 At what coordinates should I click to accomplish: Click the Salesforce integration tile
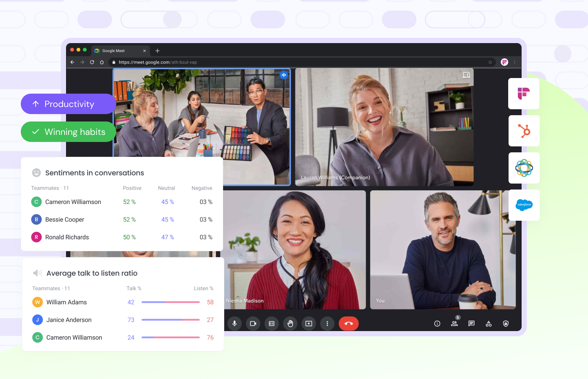click(x=524, y=205)
